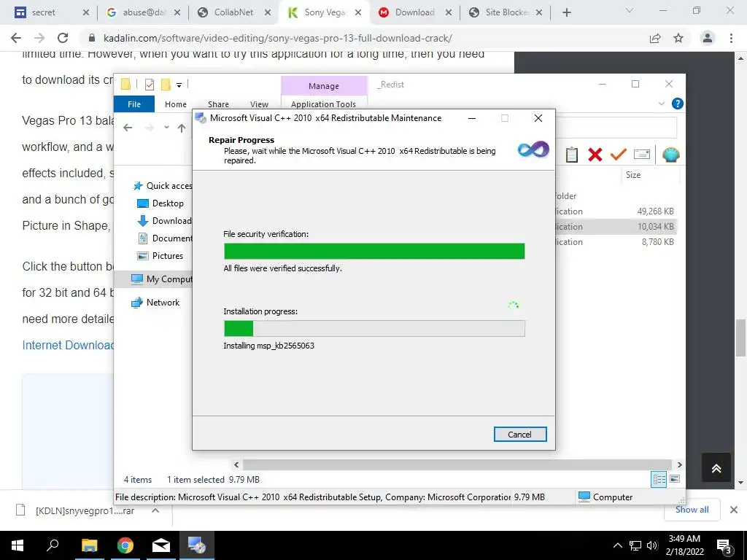Click the scroll-to-top button on webpage
This screenshot has height=560, width=747.
[x=716, y=468]
